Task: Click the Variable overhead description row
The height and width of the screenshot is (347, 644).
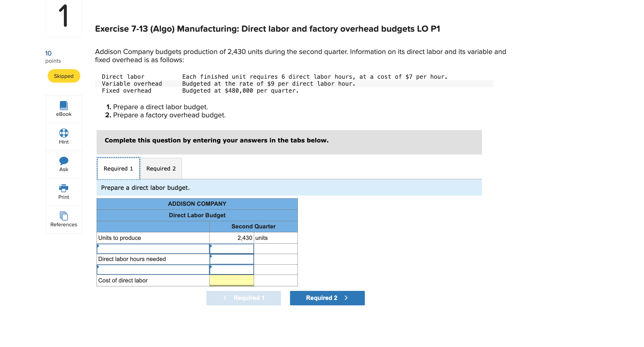Action: point(294,84)
